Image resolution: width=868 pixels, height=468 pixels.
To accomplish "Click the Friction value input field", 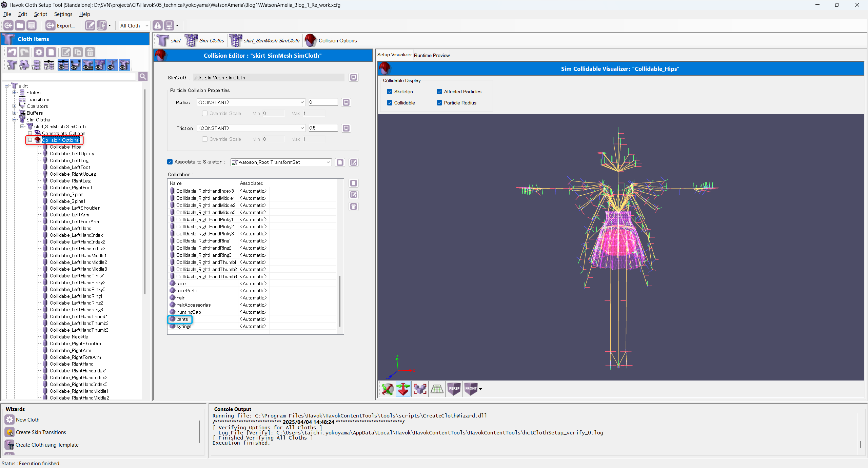I will pyautogui.click(x=323, y=128).
